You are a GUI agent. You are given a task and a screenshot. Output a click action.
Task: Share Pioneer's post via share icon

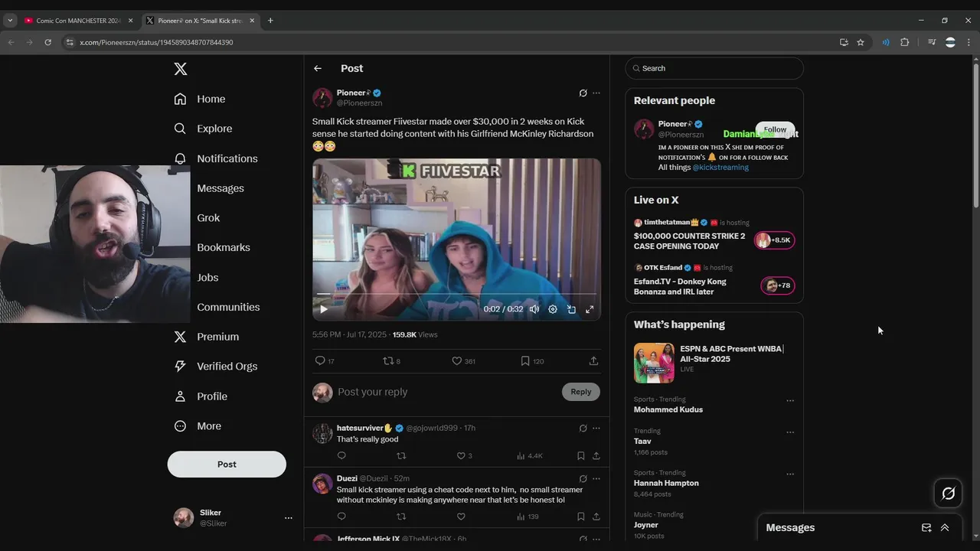[593, 360]
